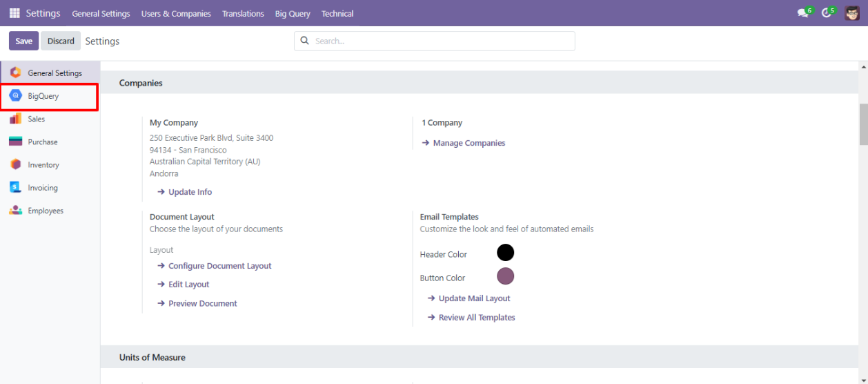Open the messages conversation icon

tap(802, 13)
